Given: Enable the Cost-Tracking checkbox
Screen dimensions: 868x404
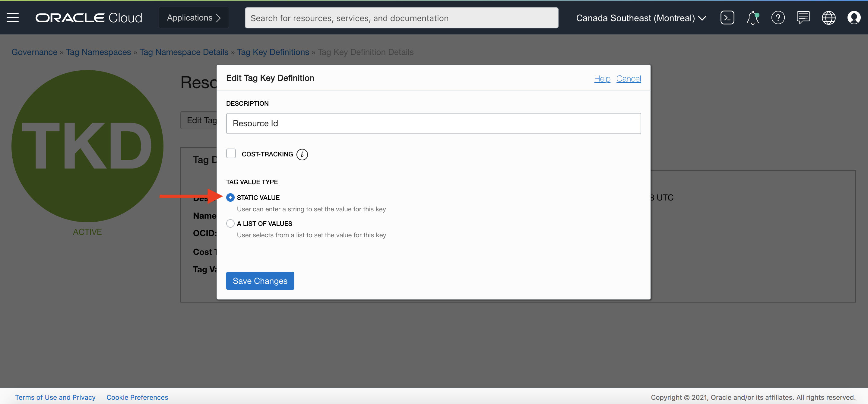Looking at the screenshot, I should [x=231, y=154].
